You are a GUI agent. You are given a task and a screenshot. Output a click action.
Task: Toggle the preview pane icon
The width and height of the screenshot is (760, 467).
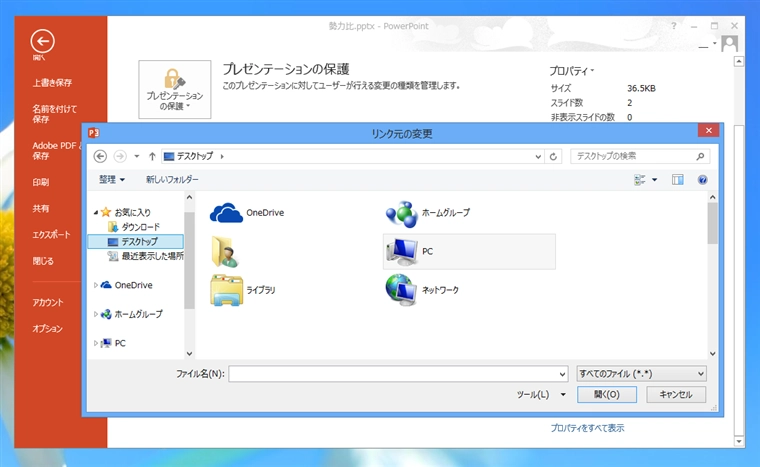click(678, 180)
